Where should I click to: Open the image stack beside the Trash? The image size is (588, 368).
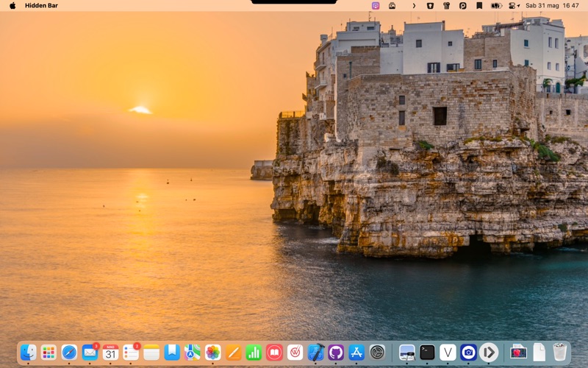pyautogui.click(x=519, y=353)
